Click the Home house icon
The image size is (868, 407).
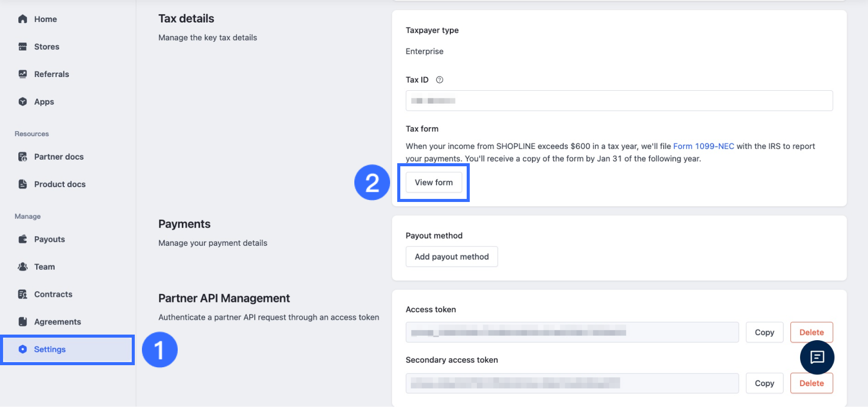(22, 19)
